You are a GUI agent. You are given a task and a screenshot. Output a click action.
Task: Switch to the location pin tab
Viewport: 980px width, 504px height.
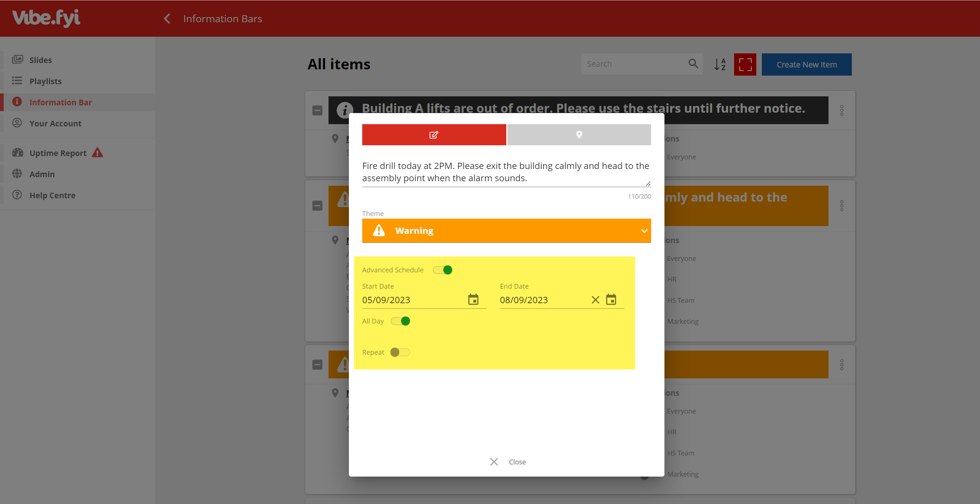click(x=579, y=135)
